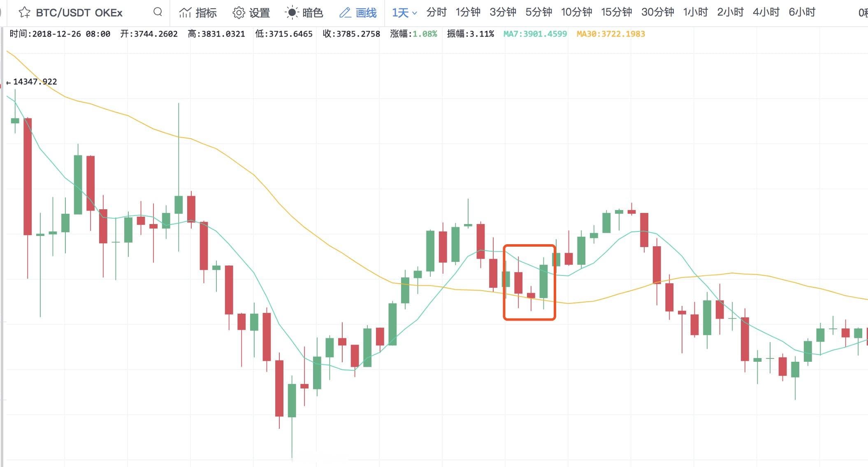
Task: Select the 1分钟 interval
Action: point(468,12)
